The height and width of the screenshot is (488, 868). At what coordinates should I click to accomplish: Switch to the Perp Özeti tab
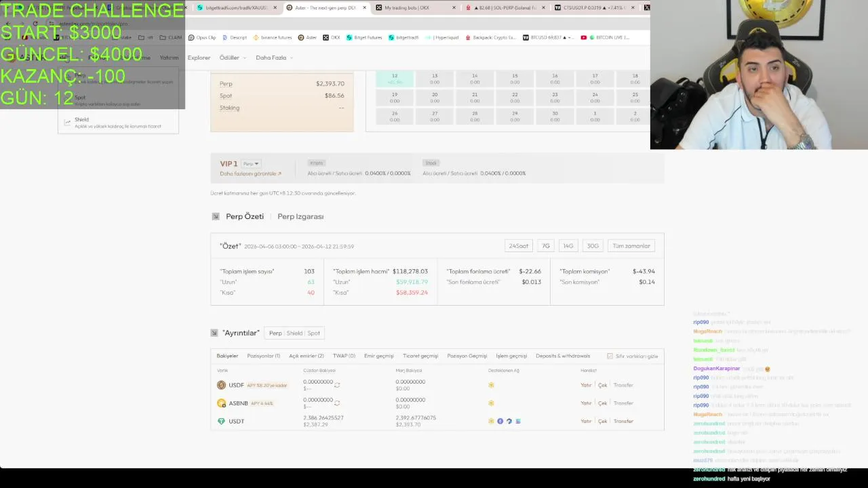point(245,216)
